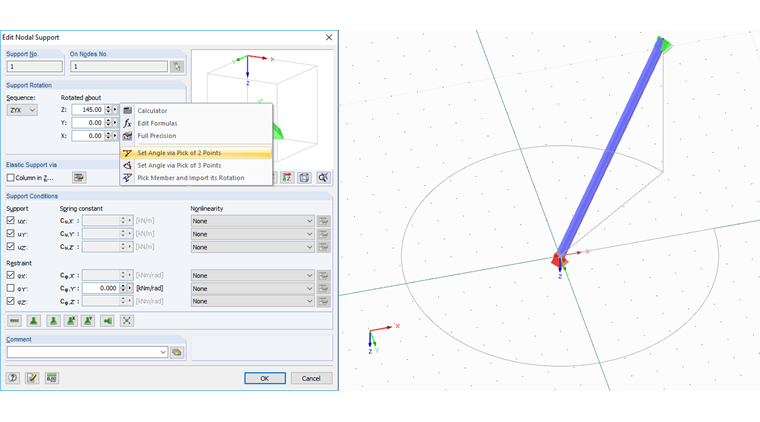Select Set Angle via Pick of 2 Points
Image resolution: width=760 pixels, height=422 pixels.
pyautogui.click(x=196, y=153)
